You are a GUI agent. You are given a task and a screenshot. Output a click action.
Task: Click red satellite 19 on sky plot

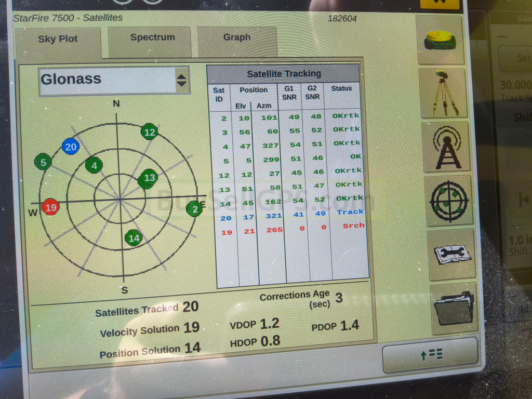tap(50, 207)
